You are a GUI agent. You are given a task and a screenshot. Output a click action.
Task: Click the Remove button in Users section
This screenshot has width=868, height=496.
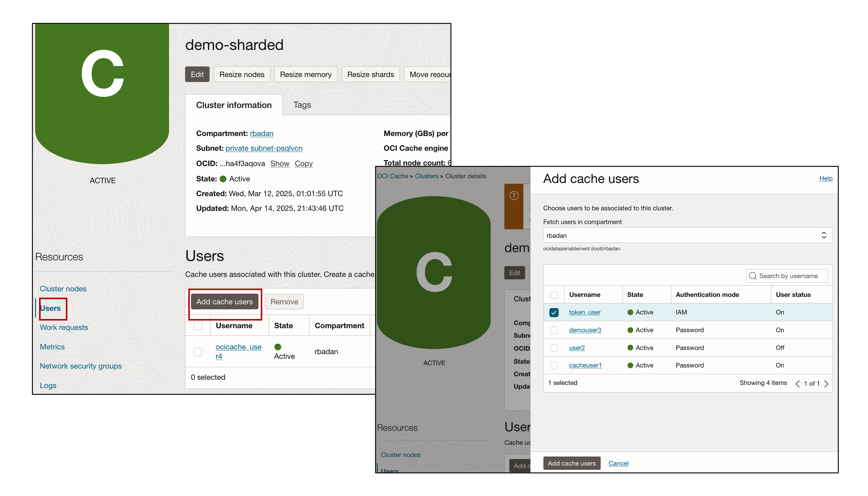284,302
